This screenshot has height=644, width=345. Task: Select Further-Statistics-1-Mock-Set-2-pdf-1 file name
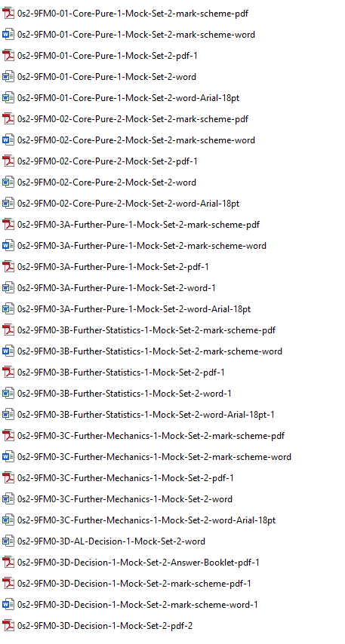tap(121, 373)
